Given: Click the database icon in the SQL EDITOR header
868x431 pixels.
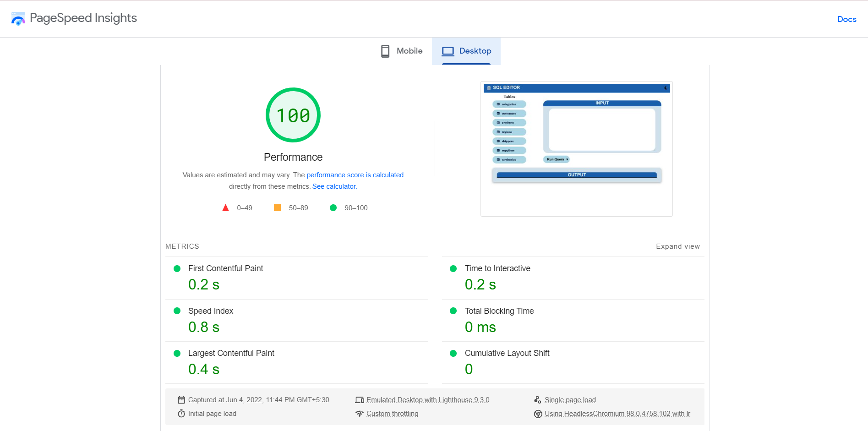Looking at the screenshot, I should click(489, 88).
